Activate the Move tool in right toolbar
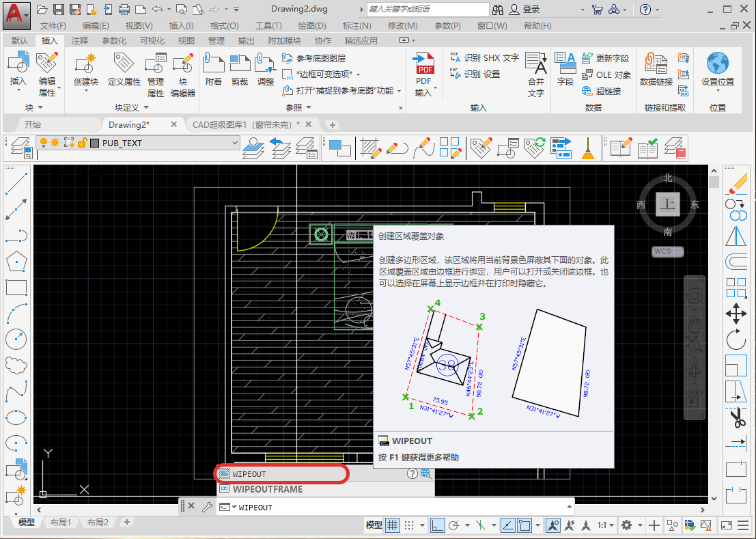Screen dimensions: 756x539 click(x=736, y=314)
